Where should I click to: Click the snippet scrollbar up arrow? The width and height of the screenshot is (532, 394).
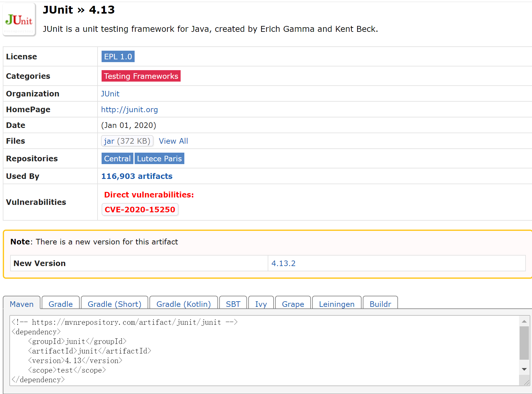click(524, 321)
